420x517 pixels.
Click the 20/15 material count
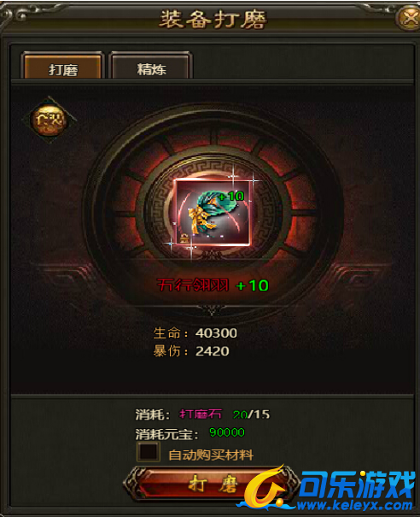(251, 414)
